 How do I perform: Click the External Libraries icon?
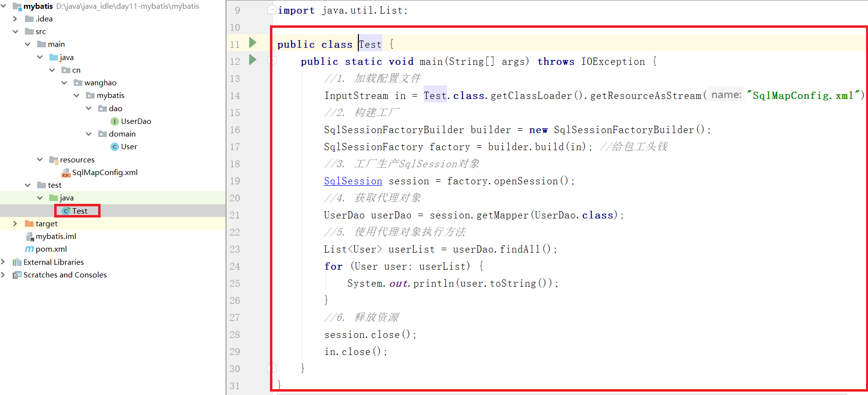tap(17, 262)
